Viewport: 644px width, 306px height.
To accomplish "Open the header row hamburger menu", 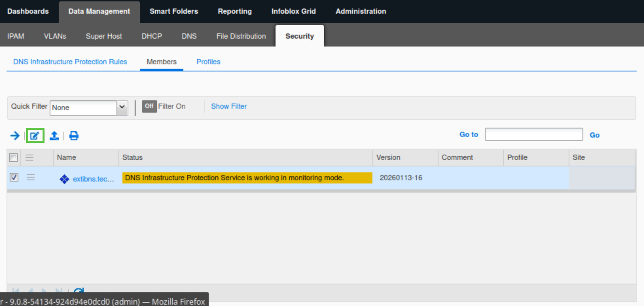I will tap(29, 158).
